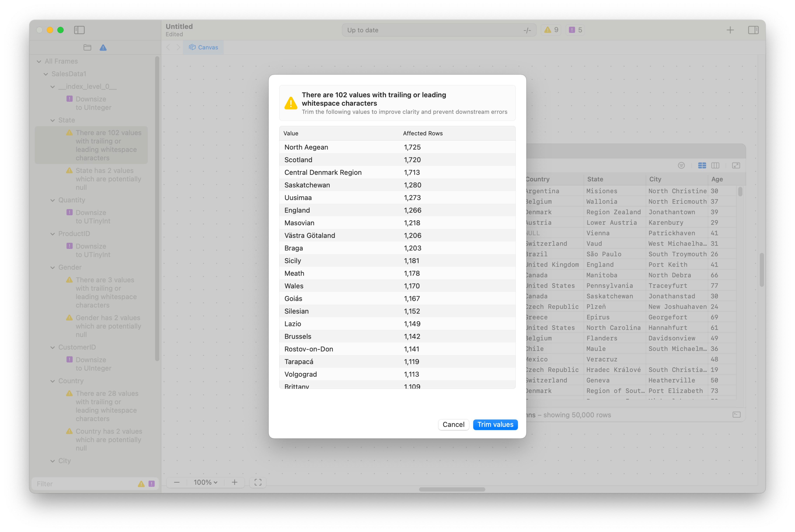This screenshot has width=795, height=532.
Task: Select the Västra Götaland row in dialog
Action: click(x=397, y=236)
